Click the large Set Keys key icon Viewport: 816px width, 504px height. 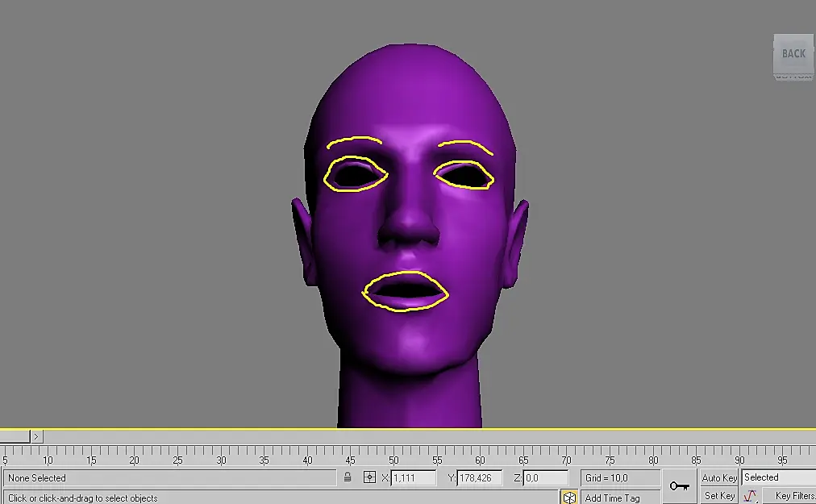[679, 486]
